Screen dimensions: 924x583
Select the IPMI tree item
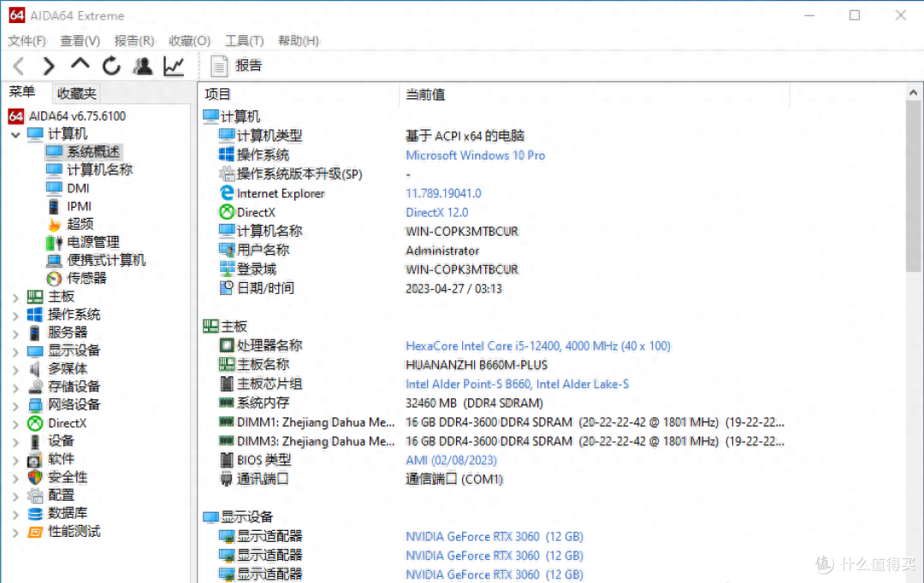point(79,207)
